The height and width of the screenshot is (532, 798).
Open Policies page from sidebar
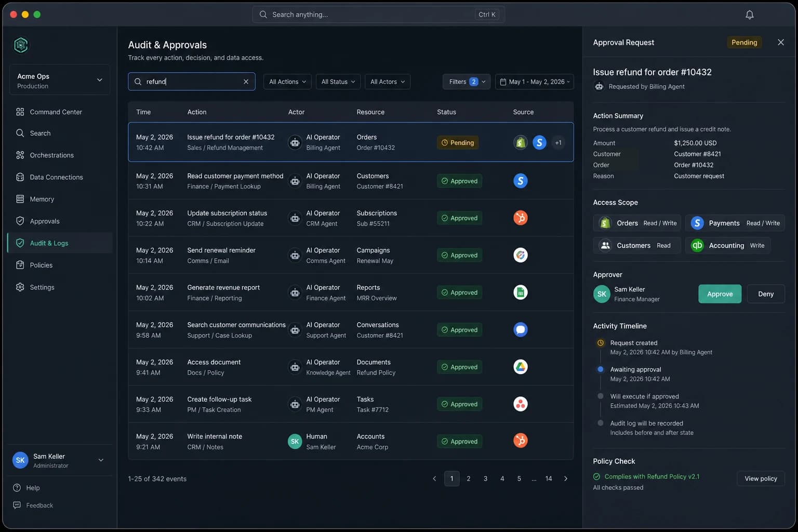[60, 265]
